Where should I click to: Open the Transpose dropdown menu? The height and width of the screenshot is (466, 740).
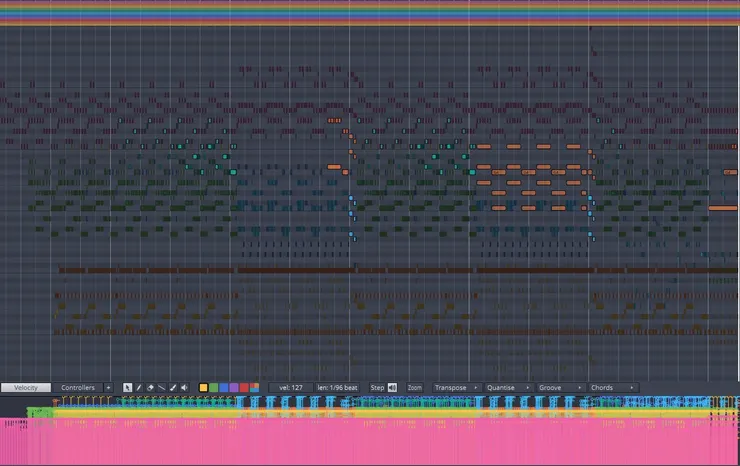pyautogui.click(x=456, y=388)
